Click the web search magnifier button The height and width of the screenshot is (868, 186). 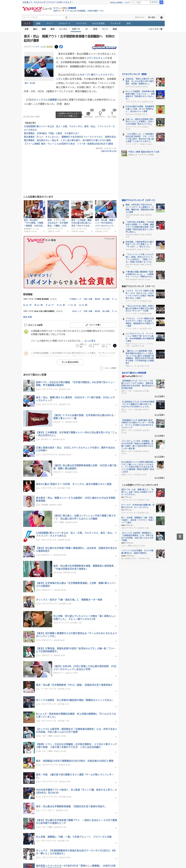(x=161, y=2)
